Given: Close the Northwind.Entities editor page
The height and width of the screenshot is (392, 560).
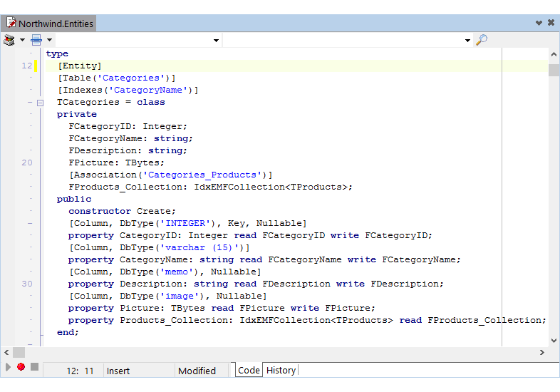Looking at the screenshot, I should [551, 23].
